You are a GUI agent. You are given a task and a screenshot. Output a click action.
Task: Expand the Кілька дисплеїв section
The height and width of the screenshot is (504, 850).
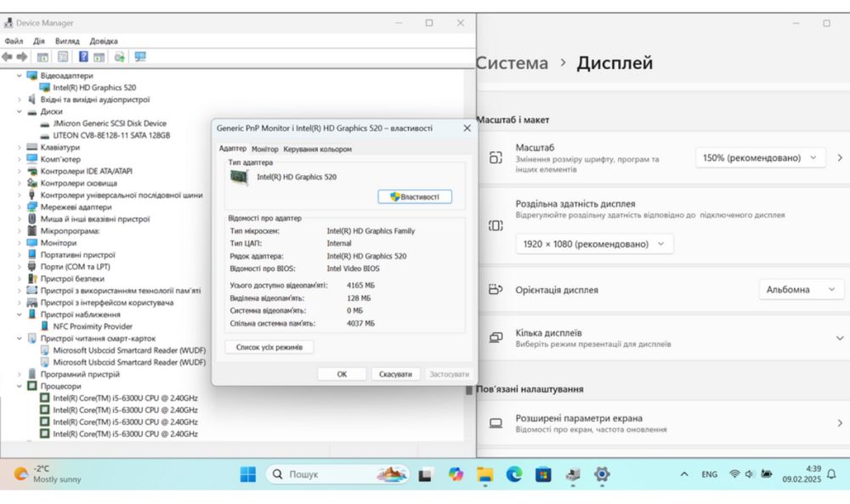(839, 337)
